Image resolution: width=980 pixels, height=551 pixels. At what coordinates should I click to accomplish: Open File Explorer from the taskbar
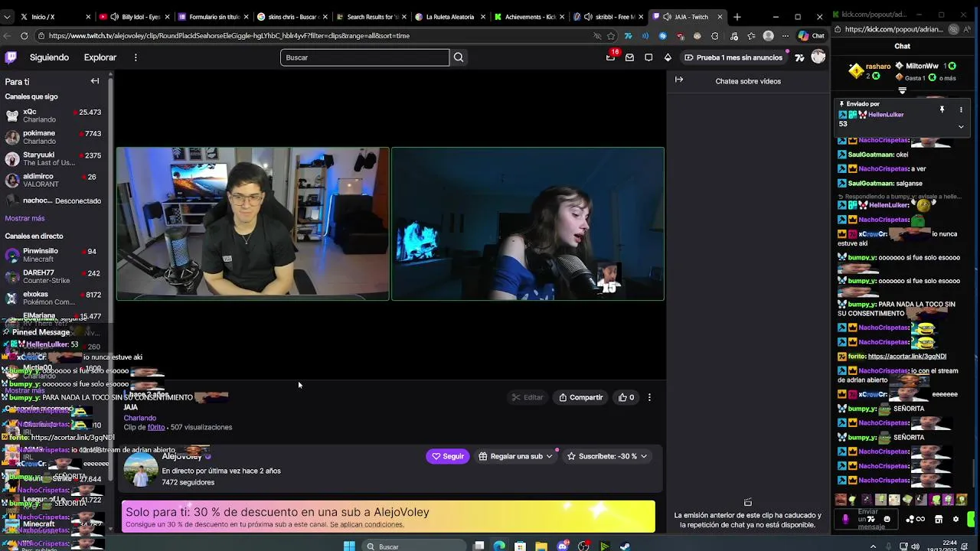coord(541,546)
